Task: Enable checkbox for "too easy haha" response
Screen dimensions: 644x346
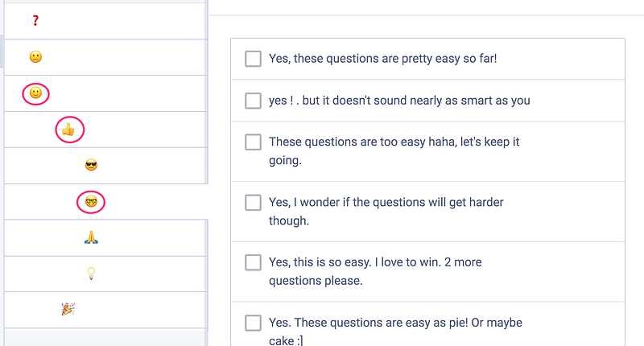Action: point(253,142)
